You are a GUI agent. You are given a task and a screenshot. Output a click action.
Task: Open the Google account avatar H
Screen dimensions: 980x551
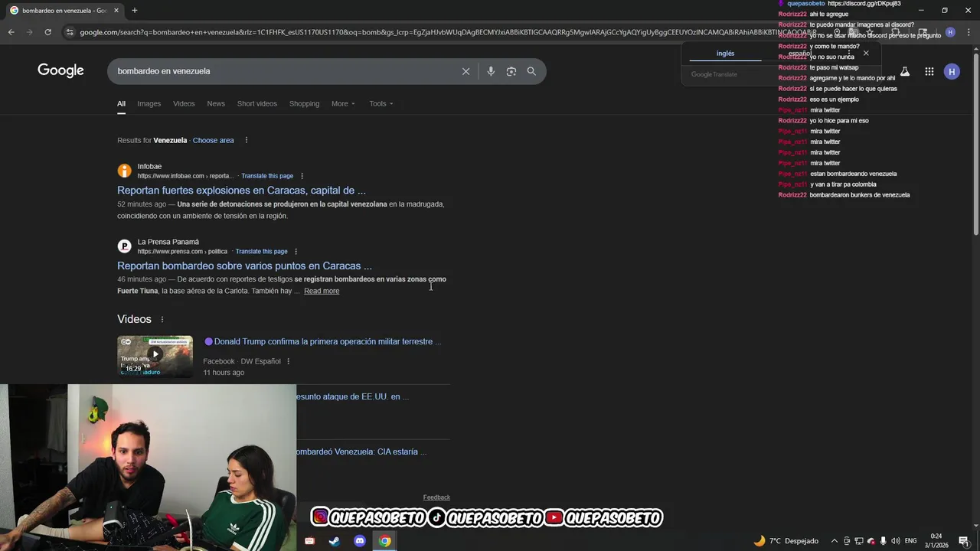click(x=952, y=71)
